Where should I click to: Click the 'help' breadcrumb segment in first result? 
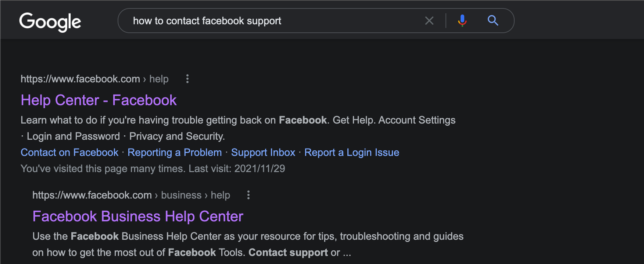click(159, 79)
